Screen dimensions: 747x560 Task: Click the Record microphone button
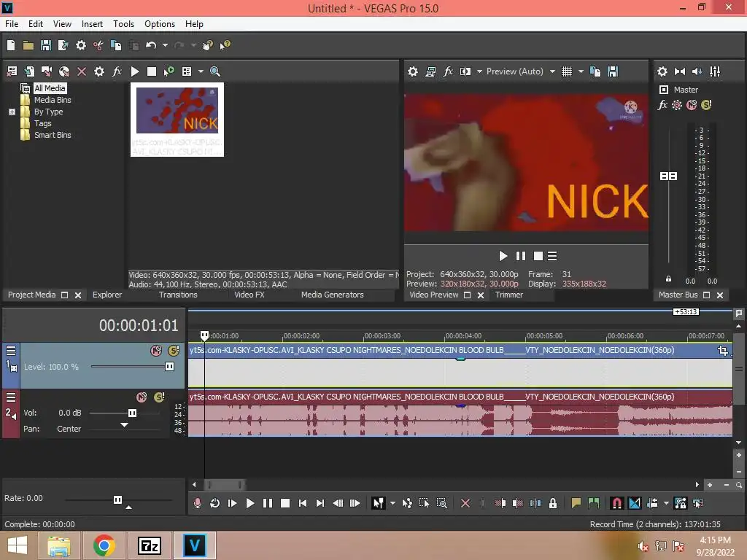pos(197,503)
